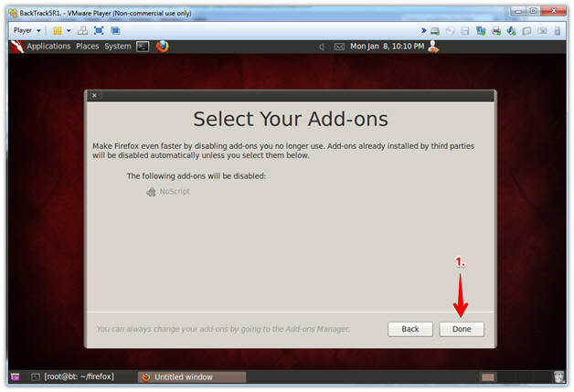Screen dimensions: 574x392
Task: Click the CD/DVD drive device icon
Action: click(450, 31)
